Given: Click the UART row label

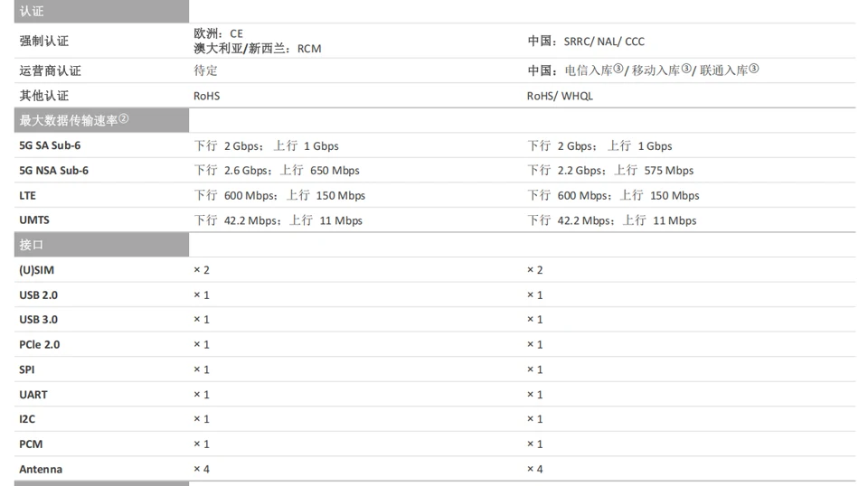Looking at the screenshot, I should point(33,395).
